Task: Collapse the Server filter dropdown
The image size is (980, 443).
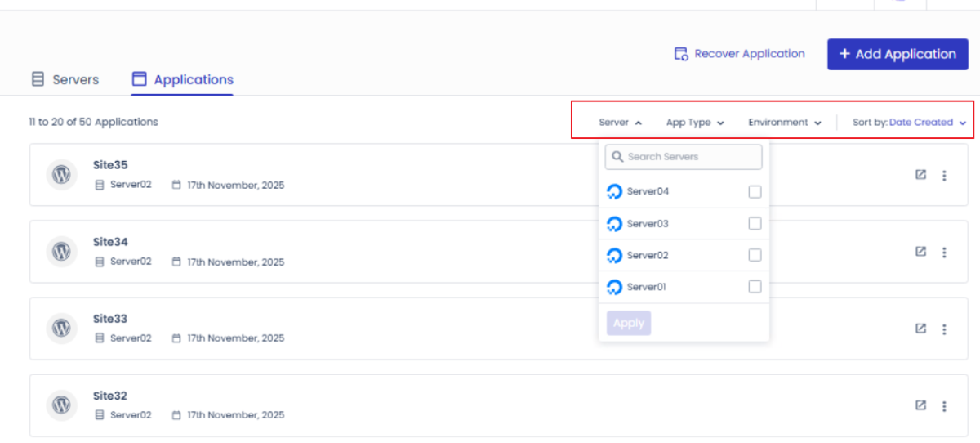Action: 620,123
